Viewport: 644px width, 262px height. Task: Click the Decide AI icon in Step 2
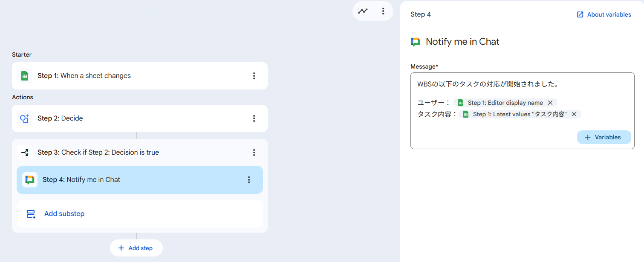25,118
